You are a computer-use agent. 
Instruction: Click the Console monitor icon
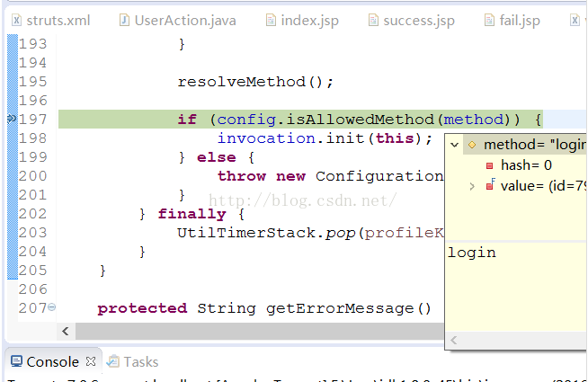[16, 361]
